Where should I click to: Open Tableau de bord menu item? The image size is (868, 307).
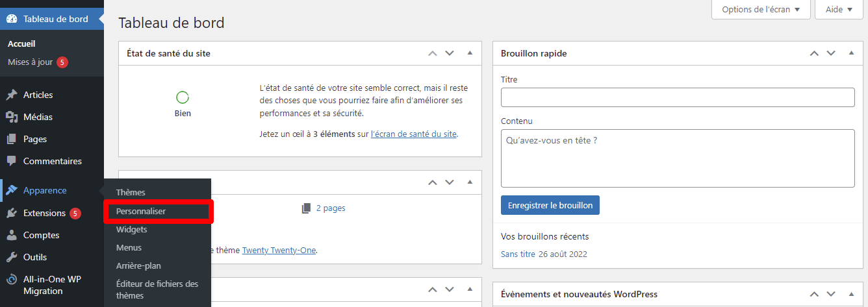(52, 19)
